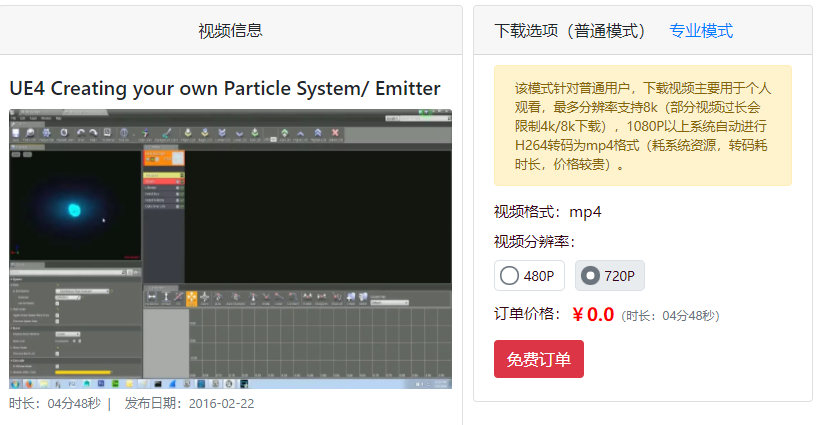Click the red 免费订单 button
The image size is (816, 425).
[x=539, y=359]
